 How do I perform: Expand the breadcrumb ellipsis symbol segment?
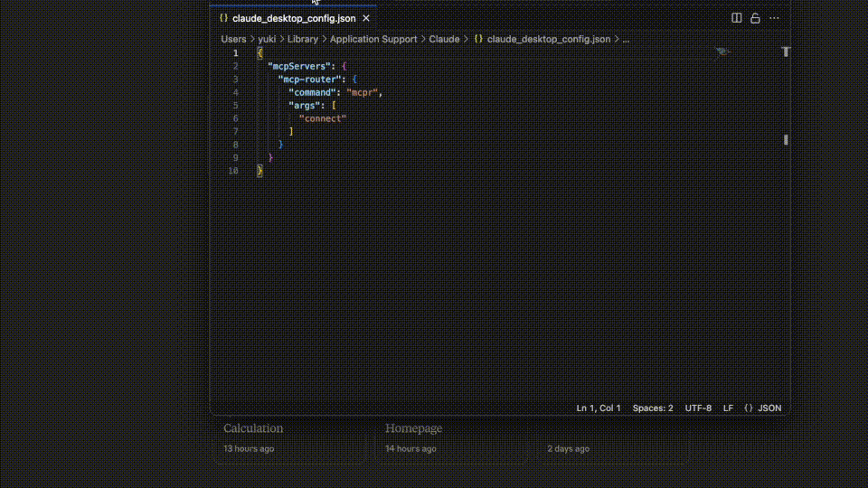point(626,39)
